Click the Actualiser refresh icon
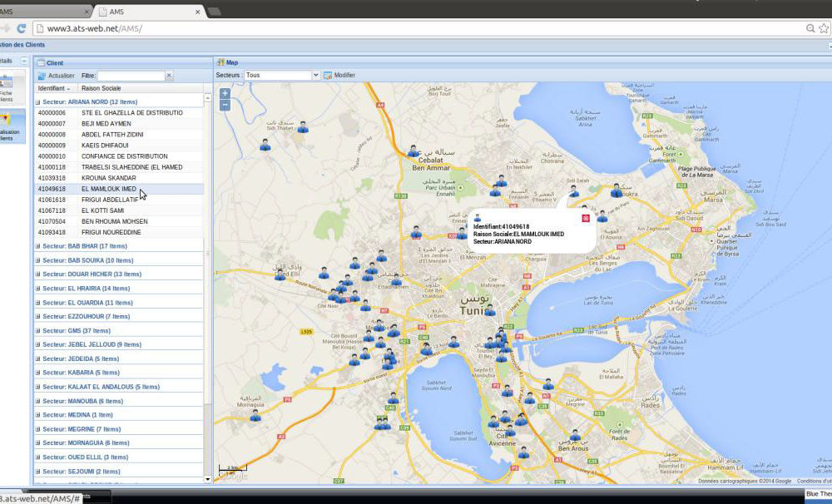This screenshot has width=832, height=504. point(42,76)
